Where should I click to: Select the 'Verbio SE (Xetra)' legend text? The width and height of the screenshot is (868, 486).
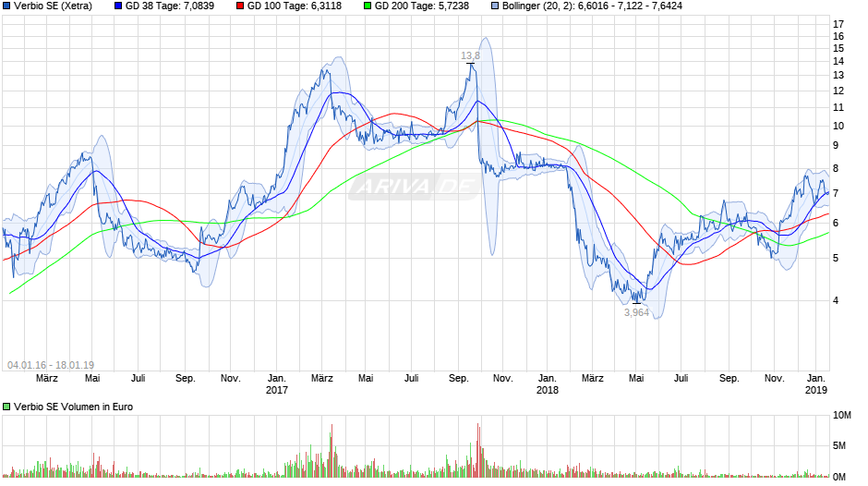[x=54, y=6]
